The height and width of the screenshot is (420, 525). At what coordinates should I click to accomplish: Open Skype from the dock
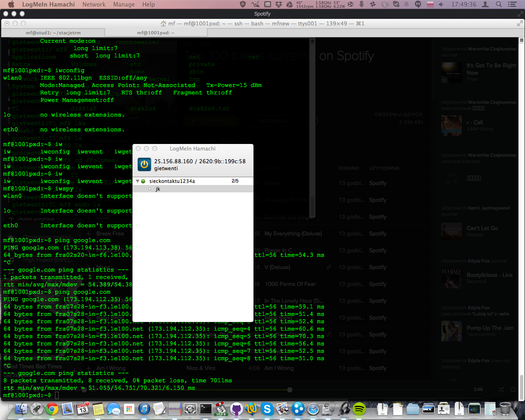[267, 409]
